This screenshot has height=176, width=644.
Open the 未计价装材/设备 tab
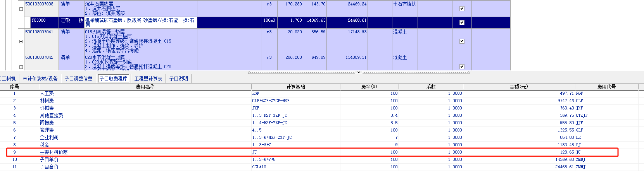click(40, 79)
